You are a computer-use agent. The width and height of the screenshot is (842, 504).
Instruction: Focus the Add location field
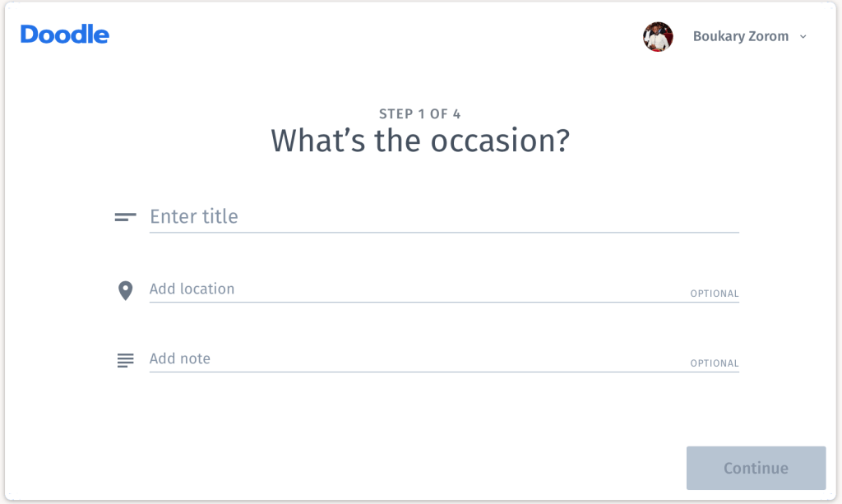411,289
